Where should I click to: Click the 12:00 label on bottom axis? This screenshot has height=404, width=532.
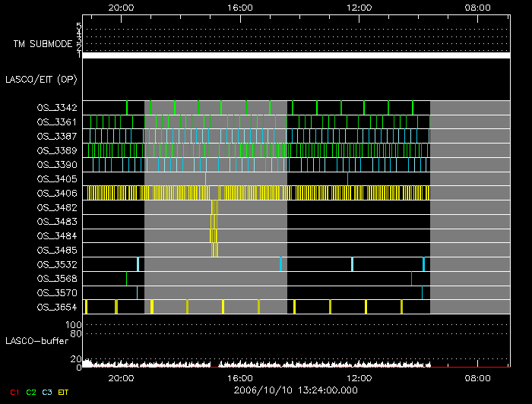(x=359, y=377)
